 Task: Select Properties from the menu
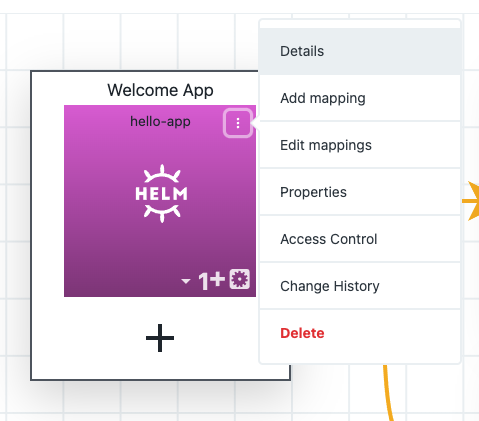pyautogui.click(x=360, y=192)
